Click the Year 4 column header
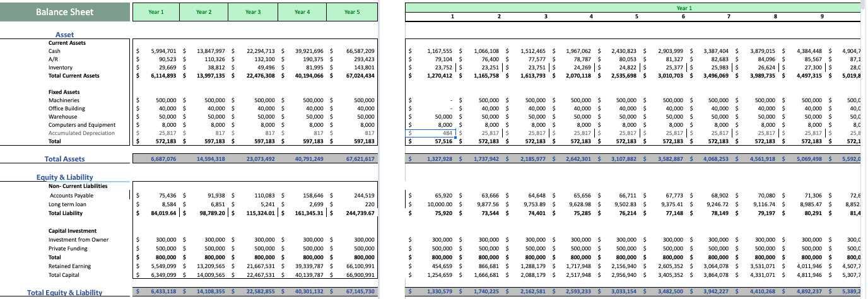This screenshot has height=299, width=868. pyautogui.click(x=302, y=12)
